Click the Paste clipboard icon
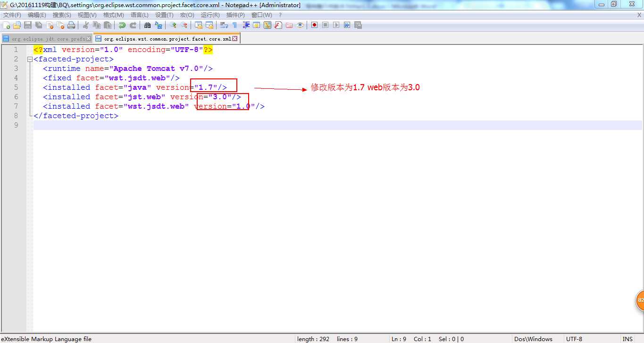 tap(108, 25)
